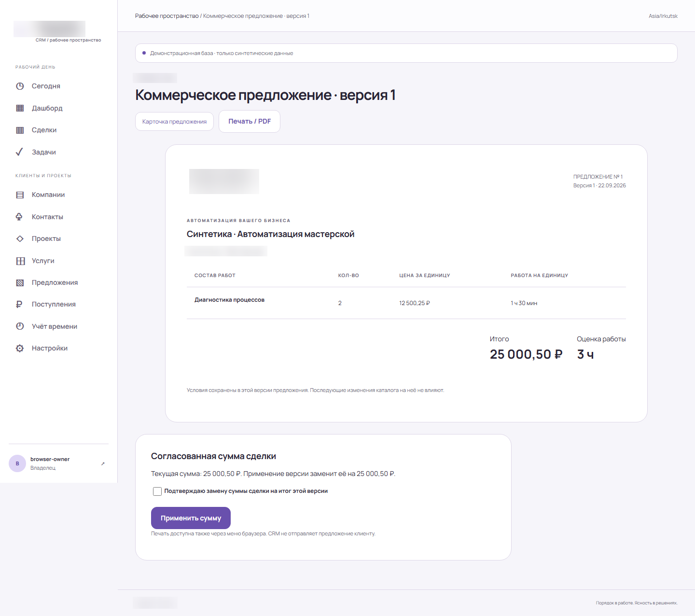
Task: Click the browser-owner user name
Action: click(x=50, y=459)
